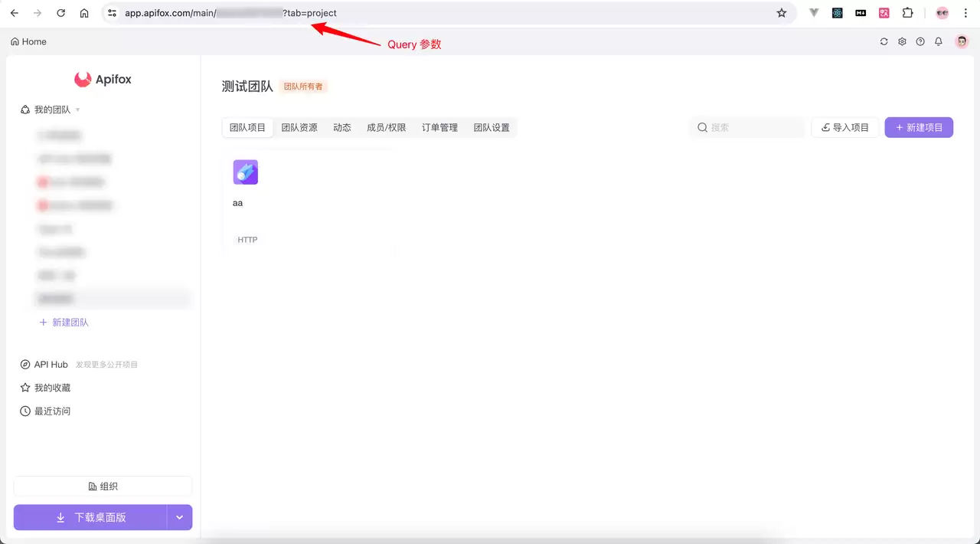
Task: Click the 测试团队 team title
Action: (247, 87)
